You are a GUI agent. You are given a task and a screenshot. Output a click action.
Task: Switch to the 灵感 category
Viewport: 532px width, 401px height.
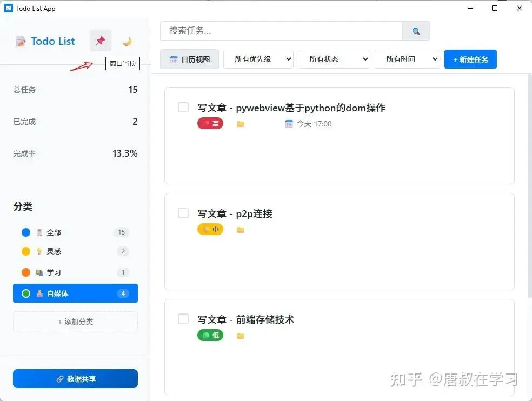pos(75,251)
